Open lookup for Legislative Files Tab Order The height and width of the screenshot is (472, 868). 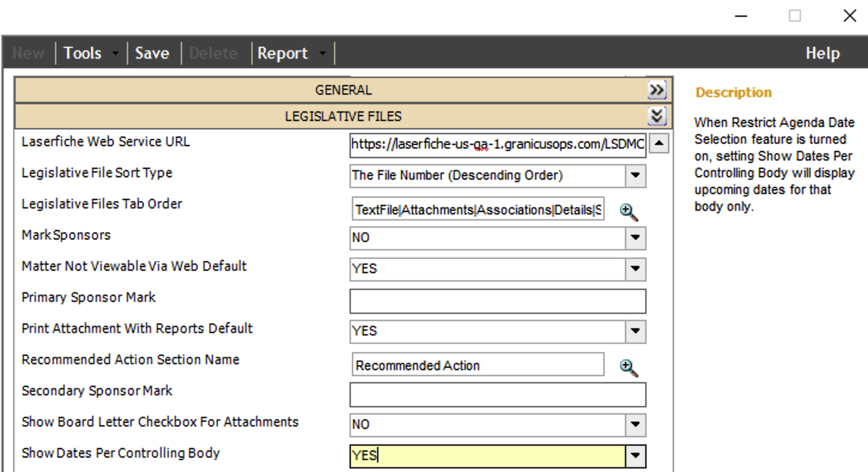[x=629, y=212]
